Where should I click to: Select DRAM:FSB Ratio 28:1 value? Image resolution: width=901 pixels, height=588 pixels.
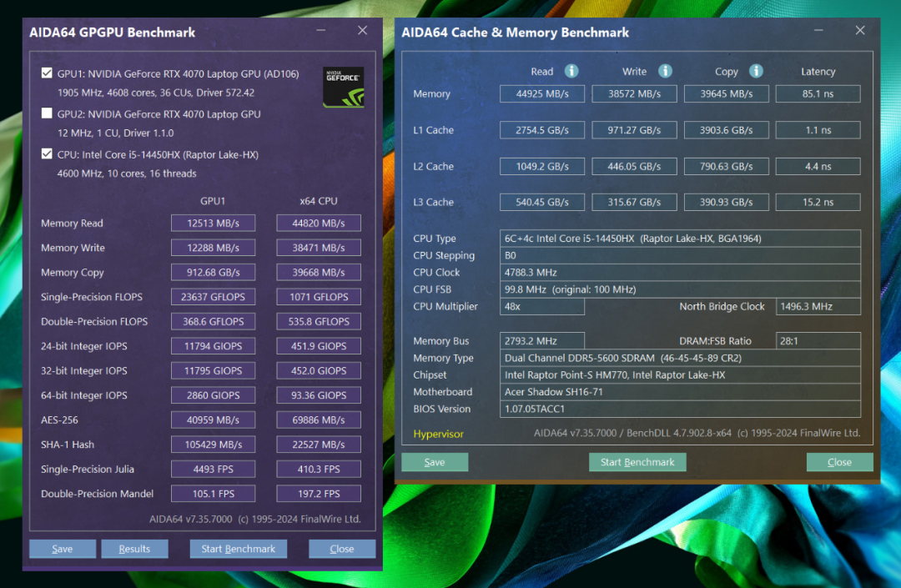tap(818, 340)
